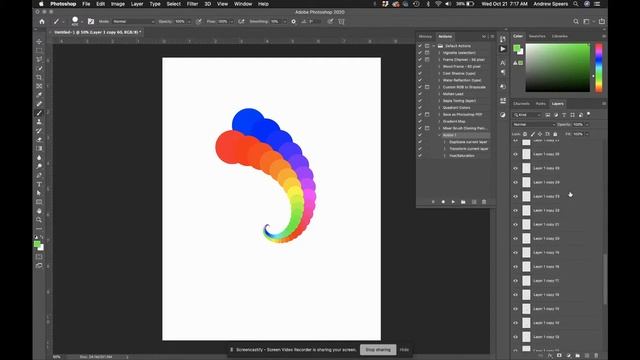Open the brush settings panel icon
Viewport: 640px width, 360px height.
[x=91, y=21]
